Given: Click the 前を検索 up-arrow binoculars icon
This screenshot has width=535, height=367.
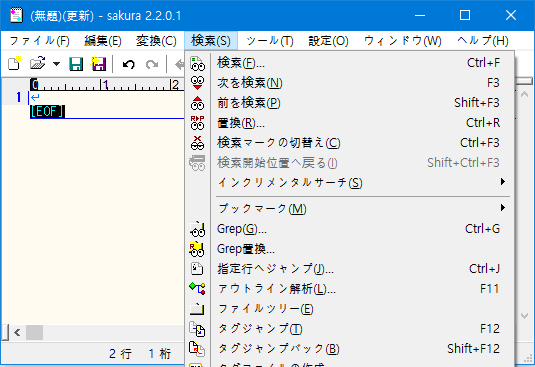Looking at the screenshot, I should pos(197,103).
